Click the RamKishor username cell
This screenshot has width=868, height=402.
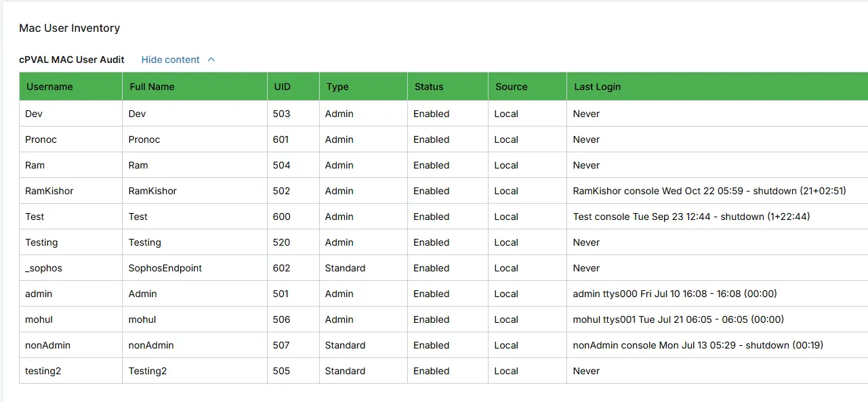click(x=70, y=191)
